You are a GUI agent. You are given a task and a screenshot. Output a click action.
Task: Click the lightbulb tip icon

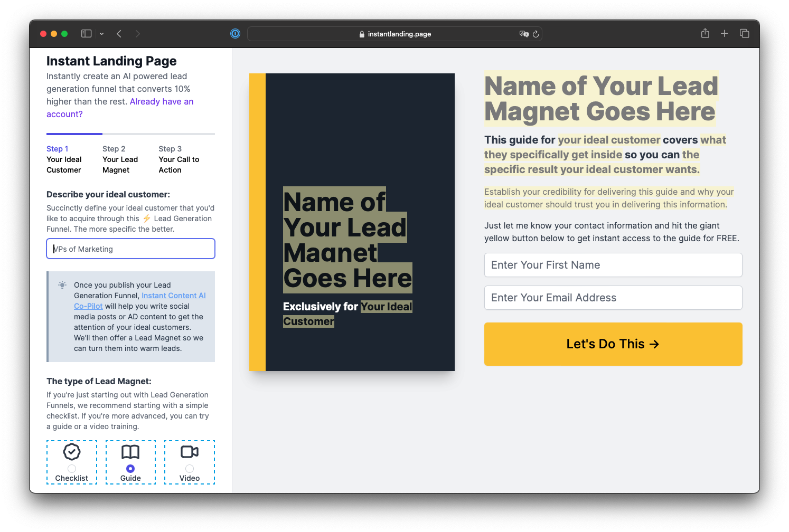[x=62, y=285]
